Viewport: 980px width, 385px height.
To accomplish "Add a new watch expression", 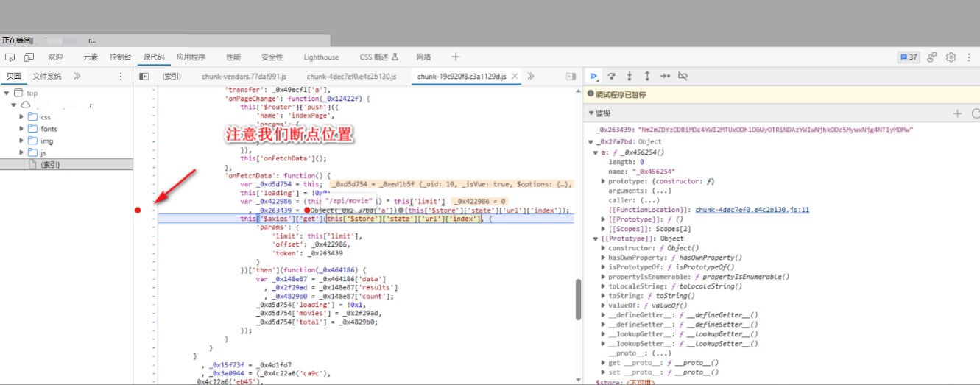I will pyautogui.click(x=957, y=113).
